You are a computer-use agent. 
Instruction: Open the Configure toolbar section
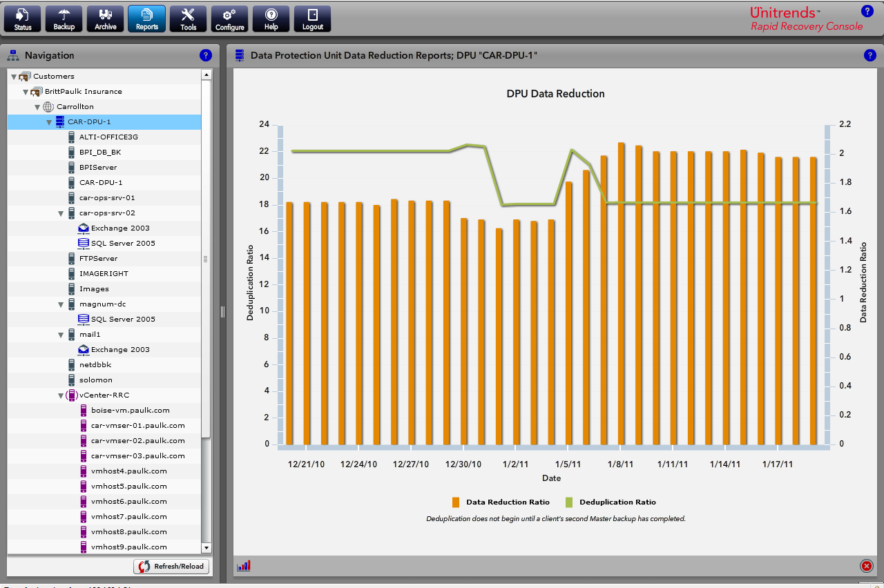coord(229,19)
